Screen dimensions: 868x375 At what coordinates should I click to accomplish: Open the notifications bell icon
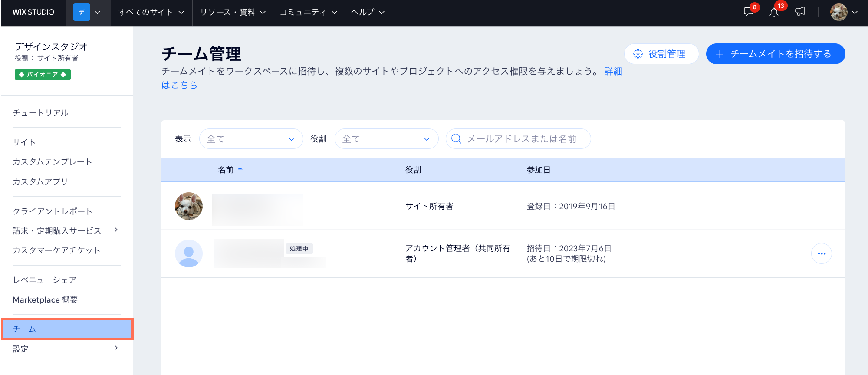pos(774,12)
